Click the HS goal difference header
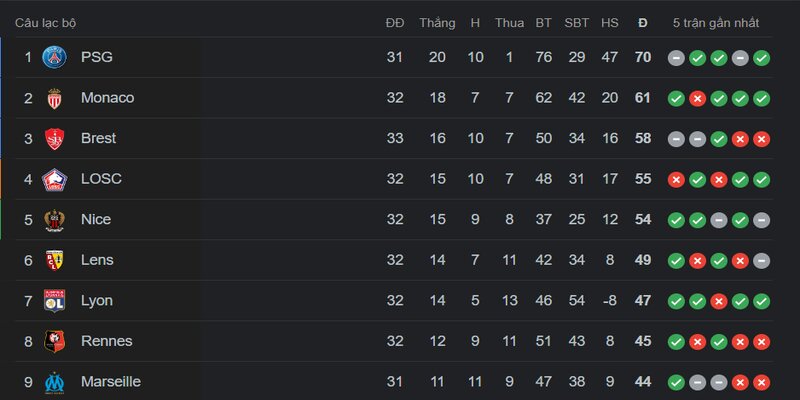Screen dimensions: 800x400 tap(610, 23)
